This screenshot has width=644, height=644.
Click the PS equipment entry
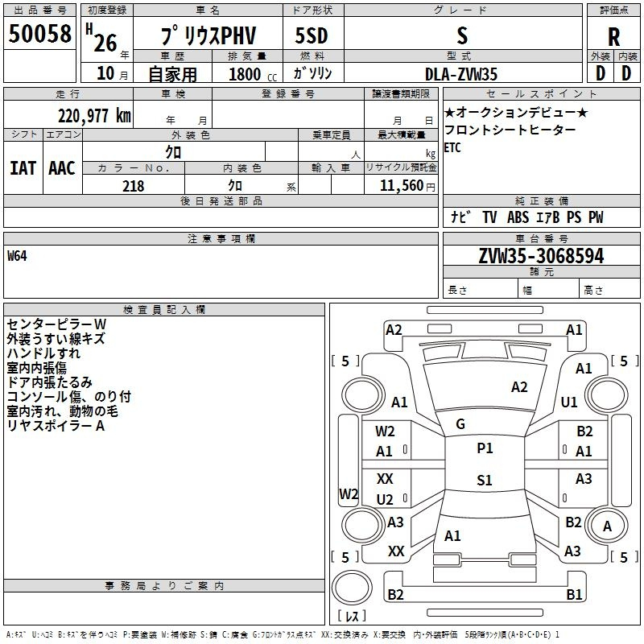coord(574,217)
